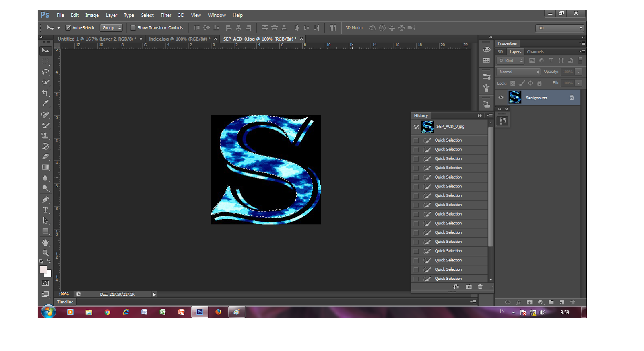
Task: Open the Normal blend mode dropdown
Action: click(518, 72)
